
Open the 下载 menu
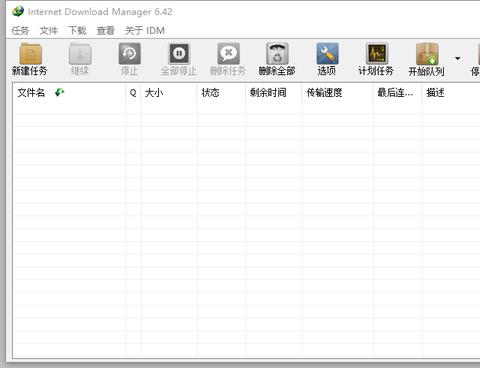coord(77,31)
